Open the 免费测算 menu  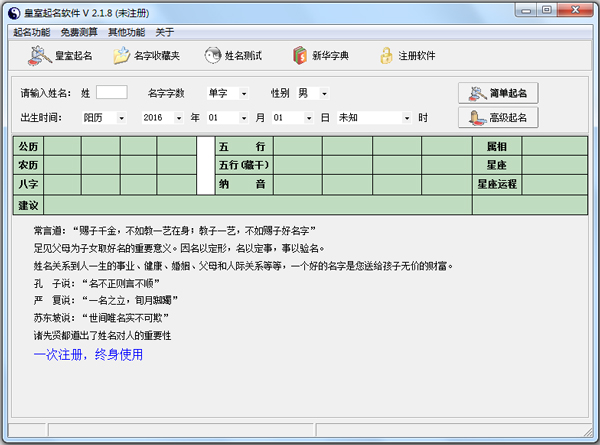click(x=78, y=32)
